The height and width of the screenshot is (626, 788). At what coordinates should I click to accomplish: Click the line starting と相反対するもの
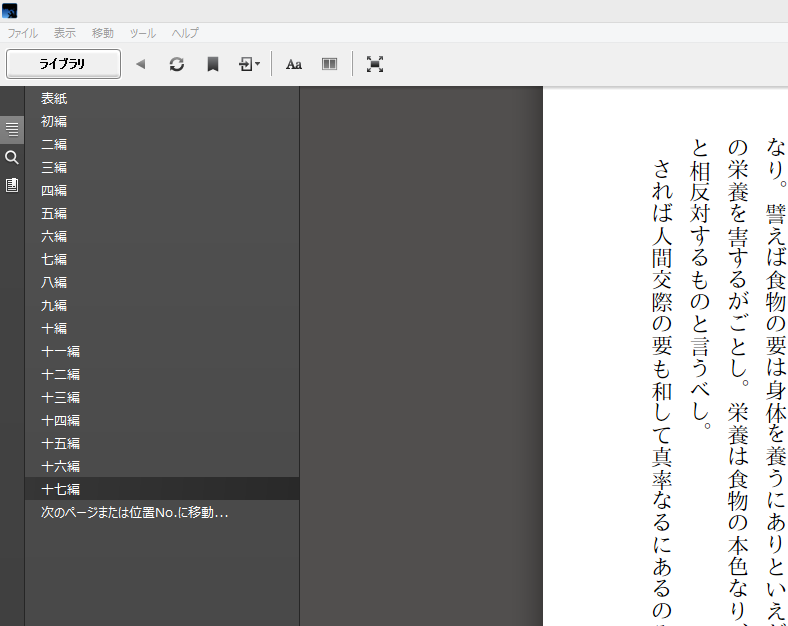pyautogui.click(x=700, y=284)
